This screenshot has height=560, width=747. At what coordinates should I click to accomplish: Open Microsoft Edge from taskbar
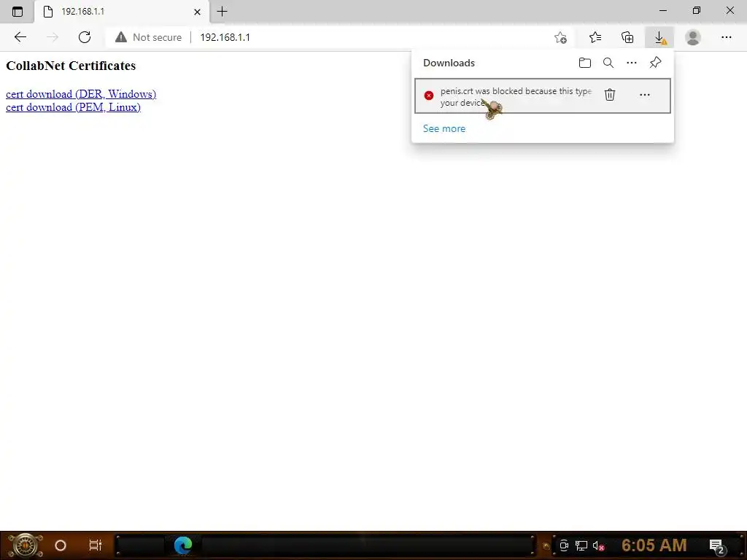(x=183, y=545)
